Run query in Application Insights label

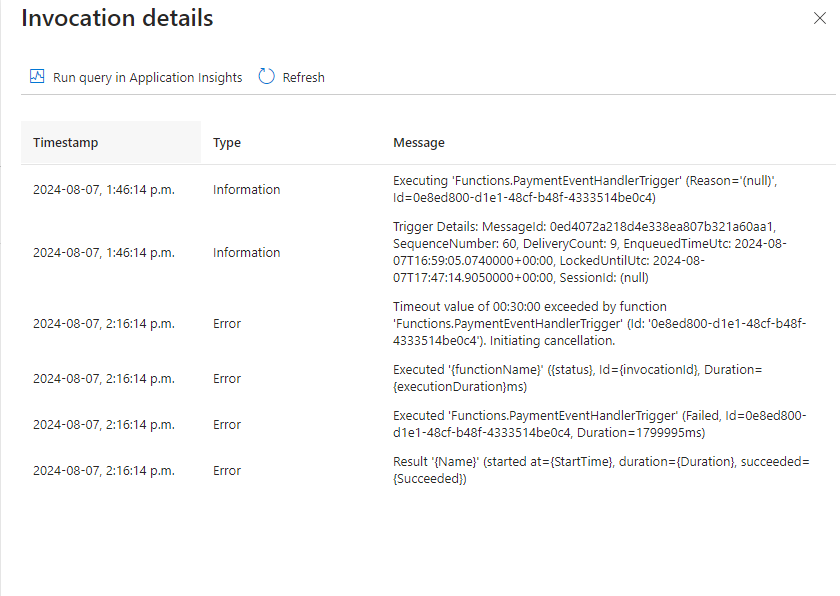pos(147,77)
